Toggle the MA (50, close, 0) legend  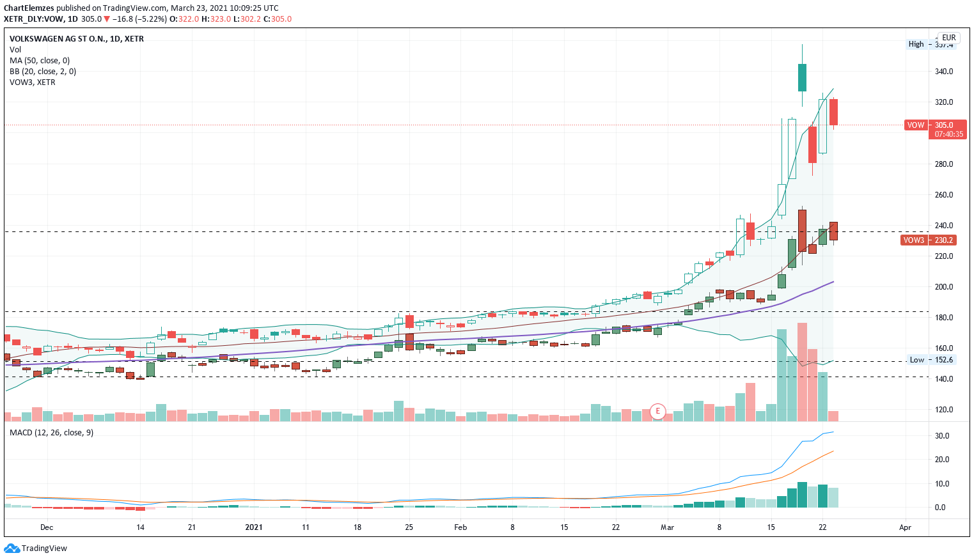tap(40, 60)
